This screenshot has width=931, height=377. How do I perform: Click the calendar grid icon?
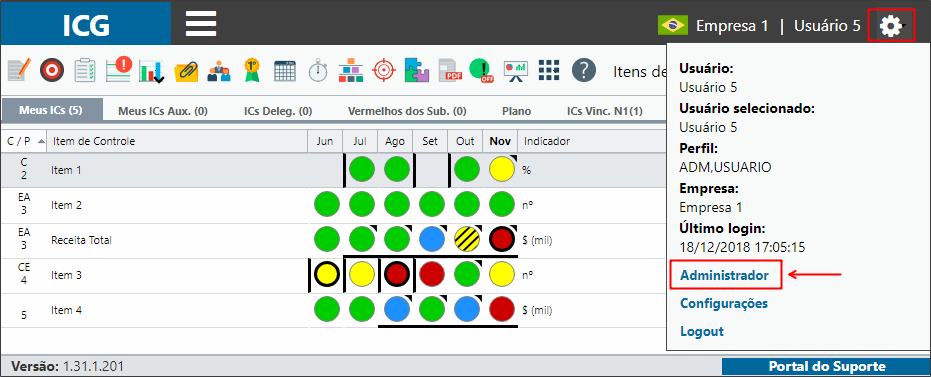click(x=285, y=71)
